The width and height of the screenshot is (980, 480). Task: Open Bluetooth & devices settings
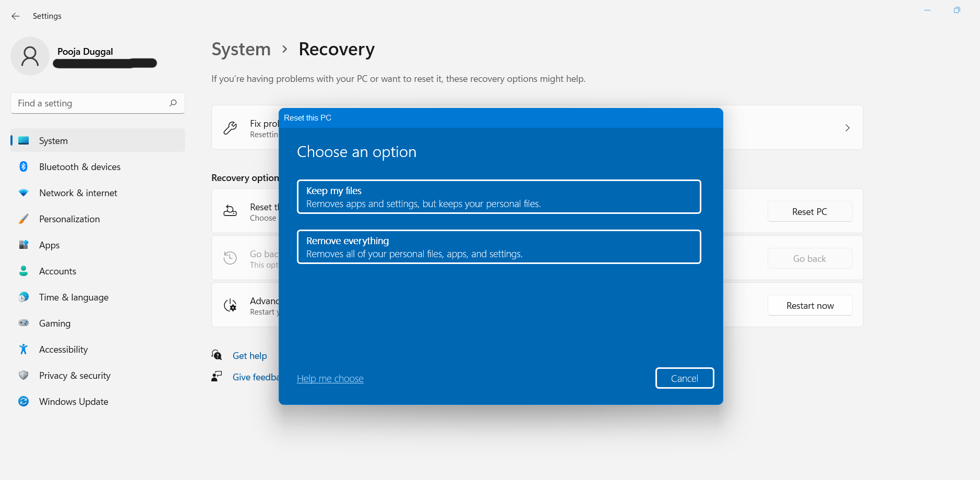tap(98, 166)
